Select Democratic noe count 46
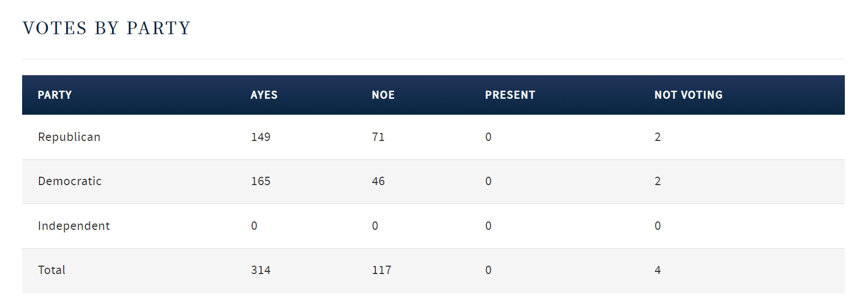The width and height of the screenshot is (868, 304). tap(378, 181)
